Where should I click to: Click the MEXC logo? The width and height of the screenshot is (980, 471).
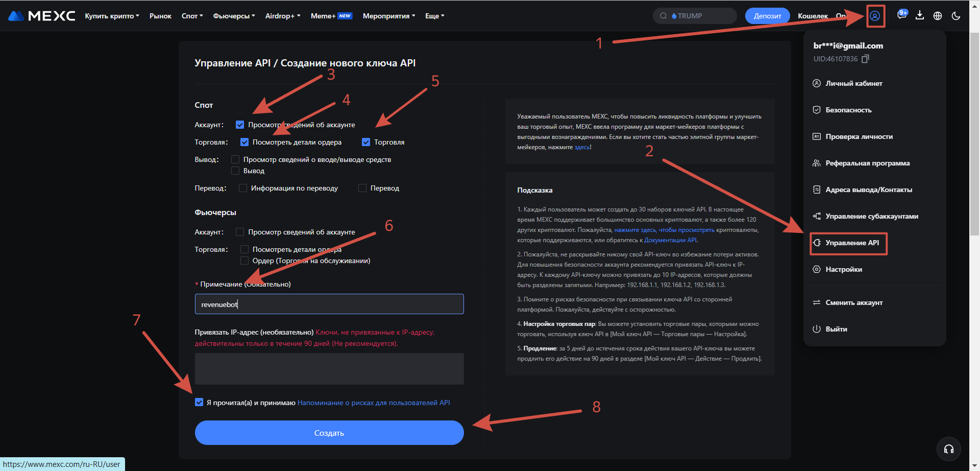[x=42, y=16]
